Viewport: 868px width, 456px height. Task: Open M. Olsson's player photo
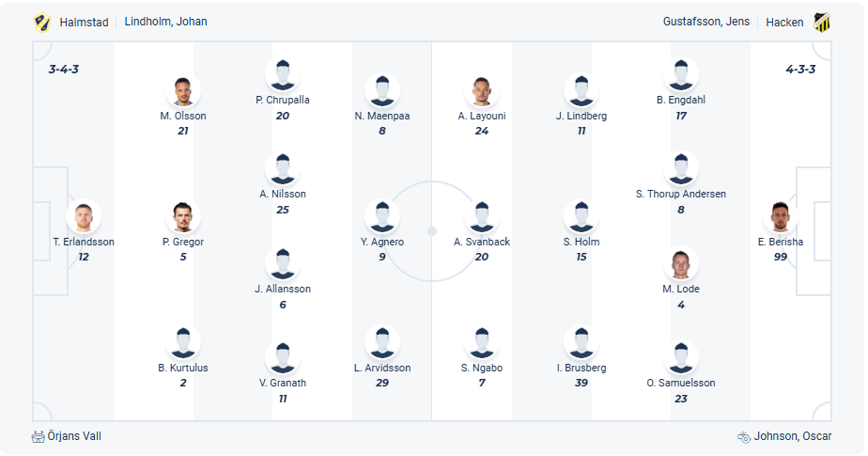click(183, 90)
